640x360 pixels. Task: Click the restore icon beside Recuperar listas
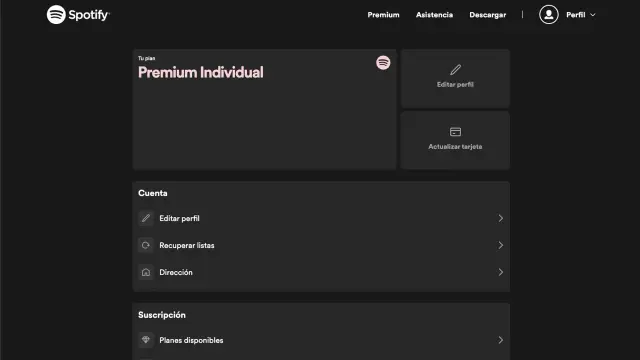coord(146,245)
